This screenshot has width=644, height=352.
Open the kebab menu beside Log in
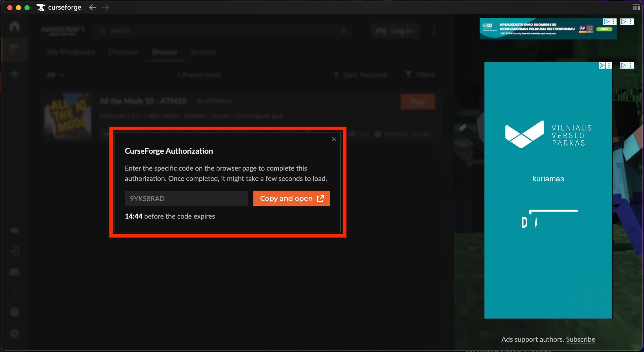(x=434, y=31)
